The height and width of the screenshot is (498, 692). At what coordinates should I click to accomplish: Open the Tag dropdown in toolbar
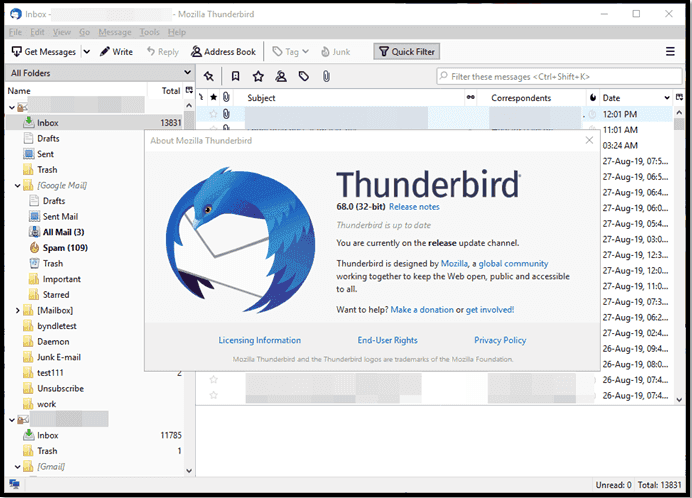(x=290, y=52)
